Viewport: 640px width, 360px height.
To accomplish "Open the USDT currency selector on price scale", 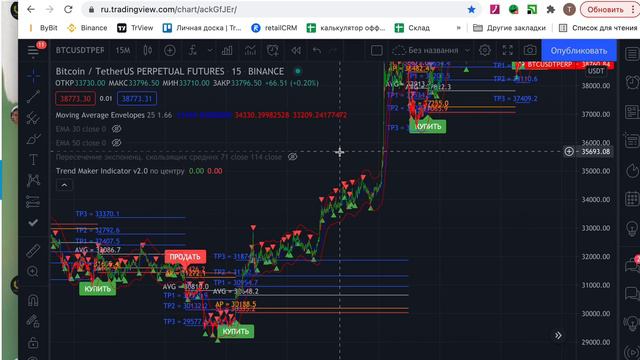I will pos(596,71).
